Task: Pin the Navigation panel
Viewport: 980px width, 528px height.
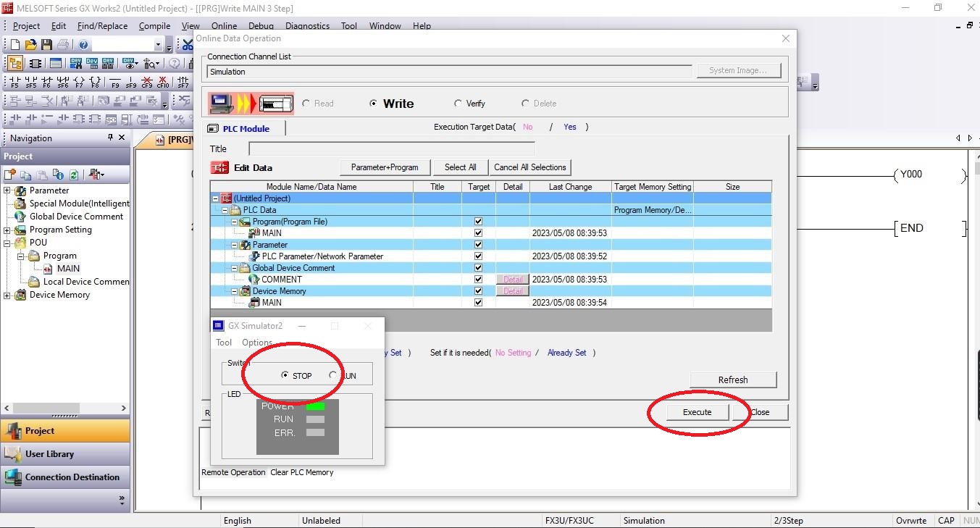Action: (x=110, y=138)
